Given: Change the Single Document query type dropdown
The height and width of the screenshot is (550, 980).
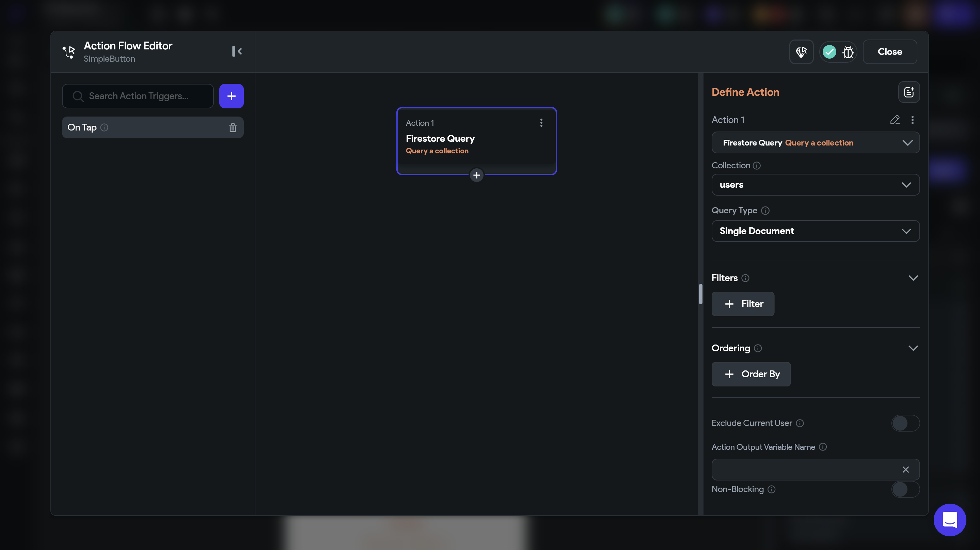Looking at the screenshot, I should (815, 231).
